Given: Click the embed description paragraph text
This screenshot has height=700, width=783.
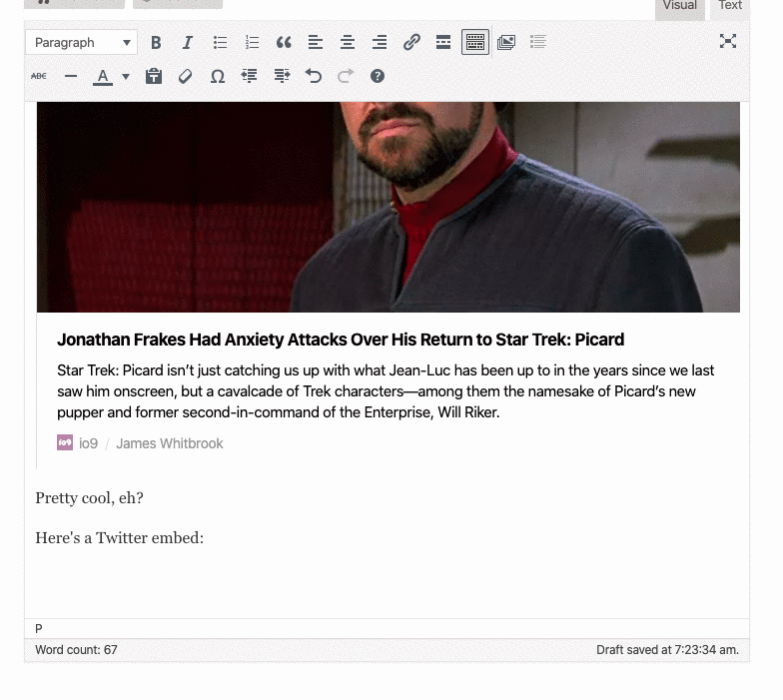Looking at the screenshot, I should pyautogui.click(x=386, y=391).
